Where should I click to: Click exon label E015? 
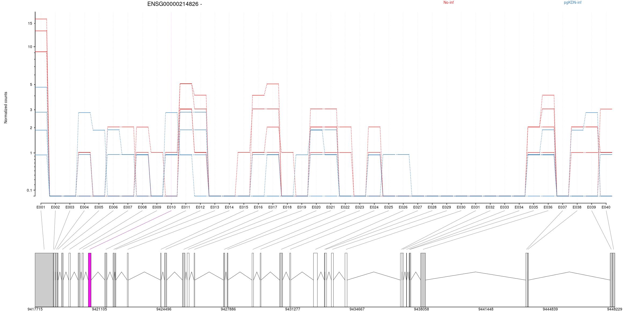click(x=244, y=207)
